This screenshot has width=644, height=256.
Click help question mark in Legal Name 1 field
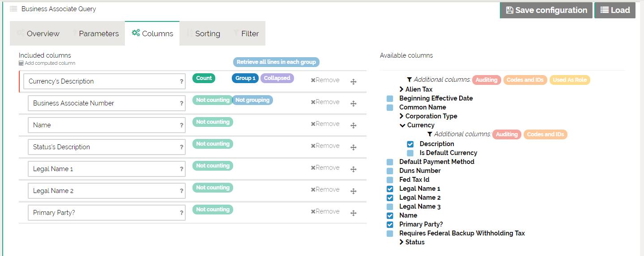[181, 169]
